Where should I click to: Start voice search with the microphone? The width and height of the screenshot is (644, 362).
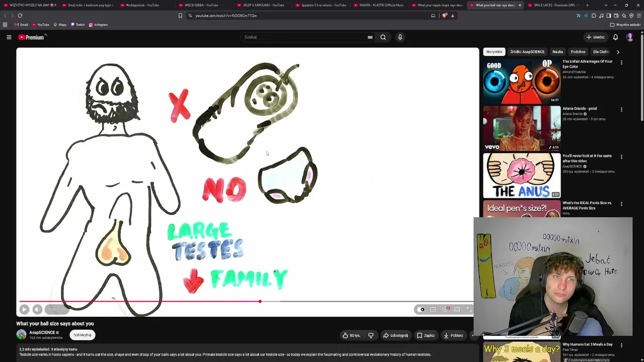tap(400, 37)
